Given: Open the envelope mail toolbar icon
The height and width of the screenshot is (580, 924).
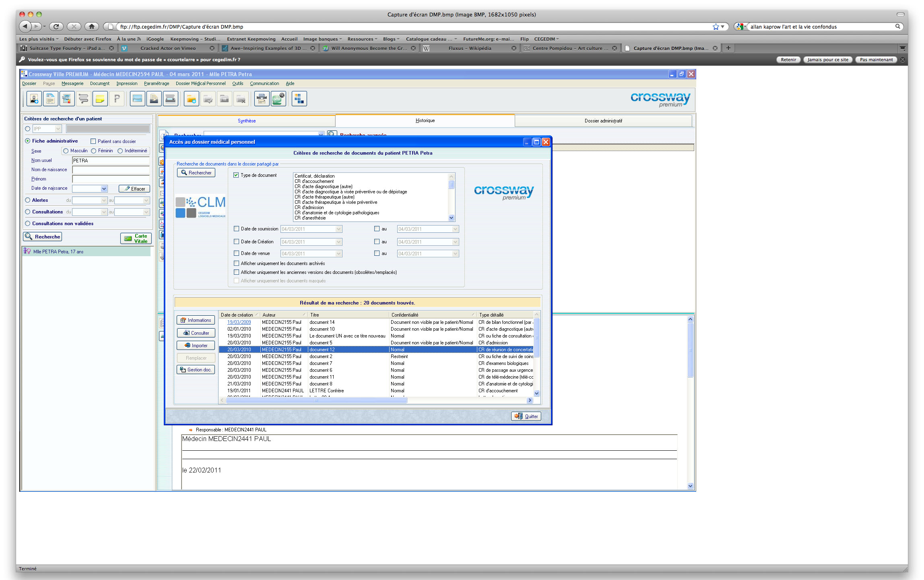Looking at the screenshot, I should tap(137, 99).
